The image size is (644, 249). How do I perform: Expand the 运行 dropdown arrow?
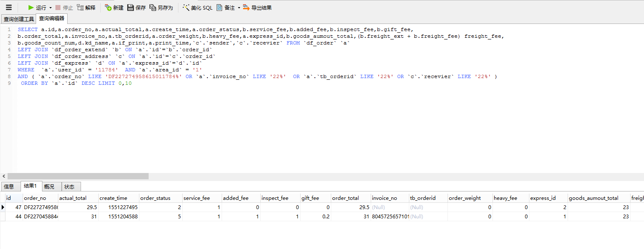click(51, 8)
